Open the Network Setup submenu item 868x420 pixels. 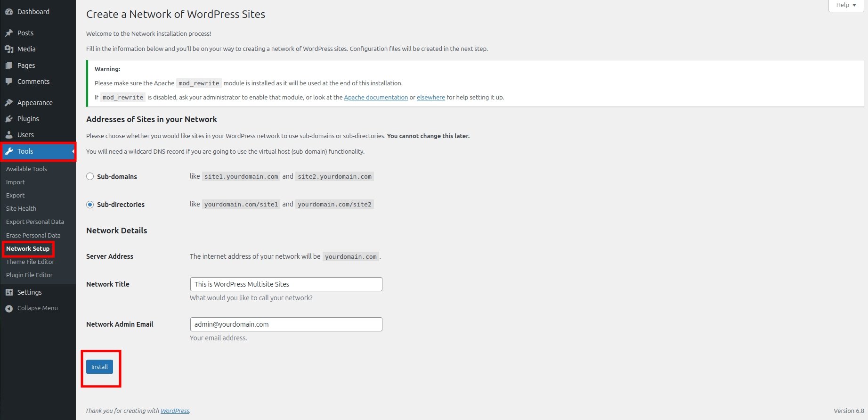point(28,248)
